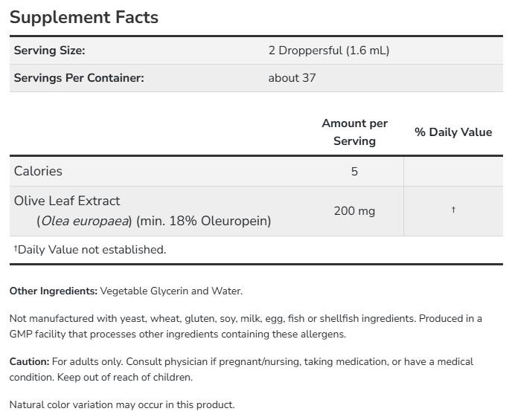The width and height of the screenshot is (512, 420).
Task: Click the Olea europaea italic text
Action: pyautogui.click(x=85, y=221)
